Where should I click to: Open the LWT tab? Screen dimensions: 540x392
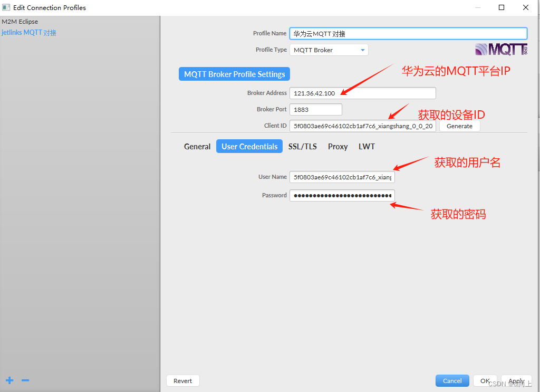click(367, 146)
